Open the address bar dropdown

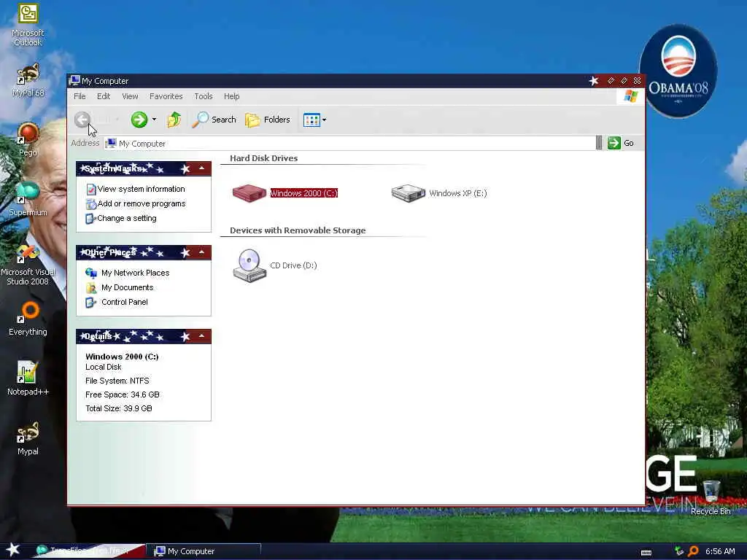(599, 143)
